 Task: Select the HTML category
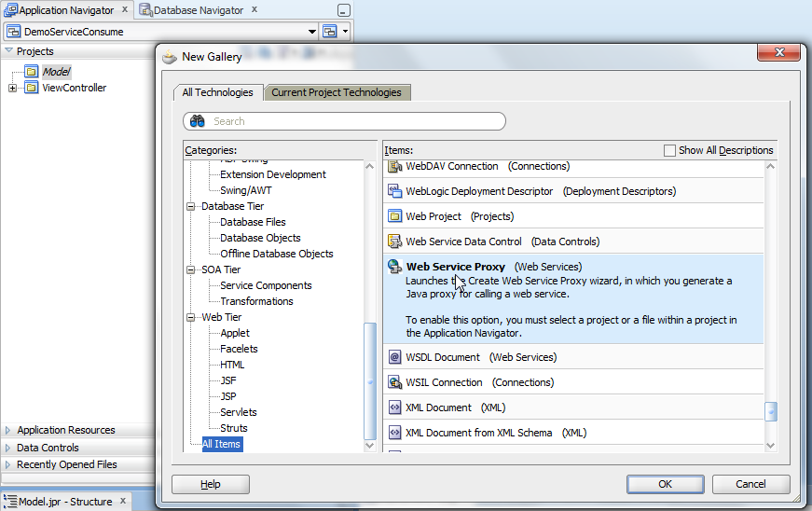[232, 365]
